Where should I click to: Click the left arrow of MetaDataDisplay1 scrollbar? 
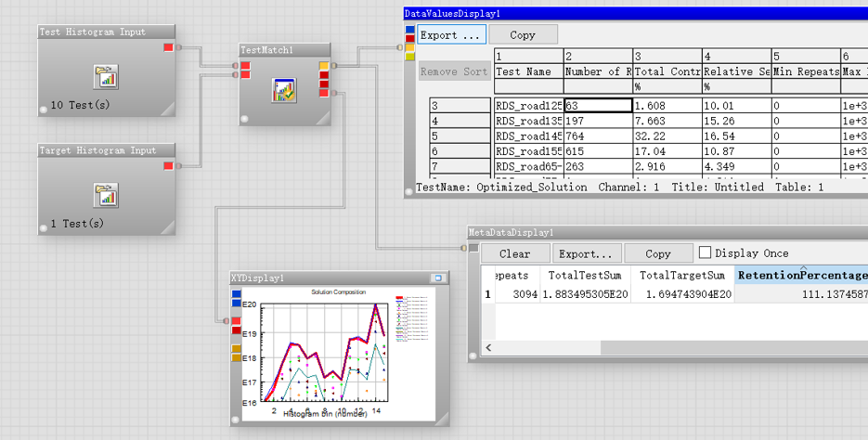[488, 347]
